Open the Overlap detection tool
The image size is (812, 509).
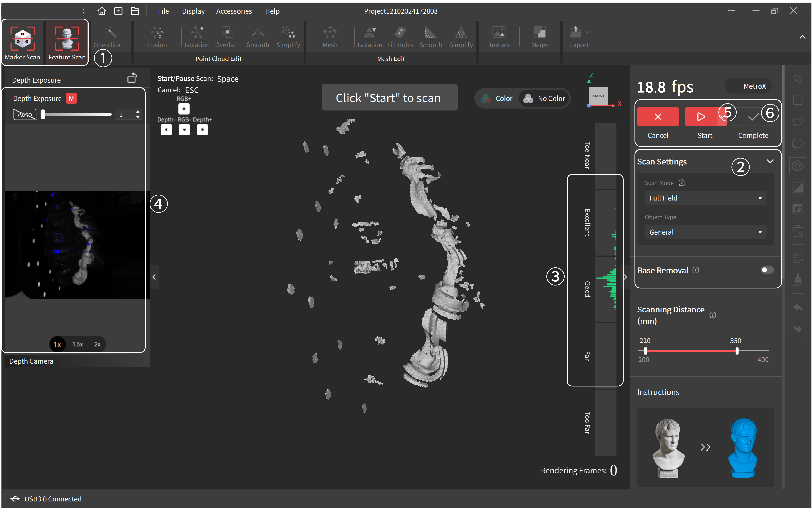click(x=227, y=37)
